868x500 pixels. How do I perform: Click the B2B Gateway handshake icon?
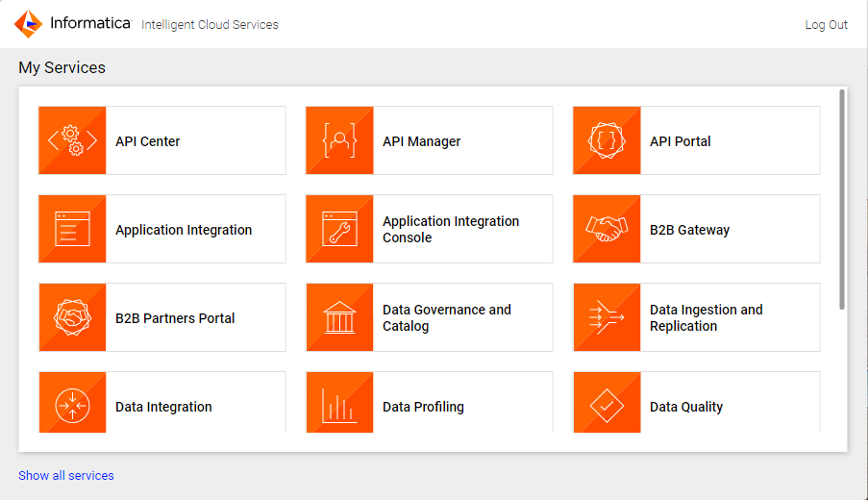pos(607,229)
